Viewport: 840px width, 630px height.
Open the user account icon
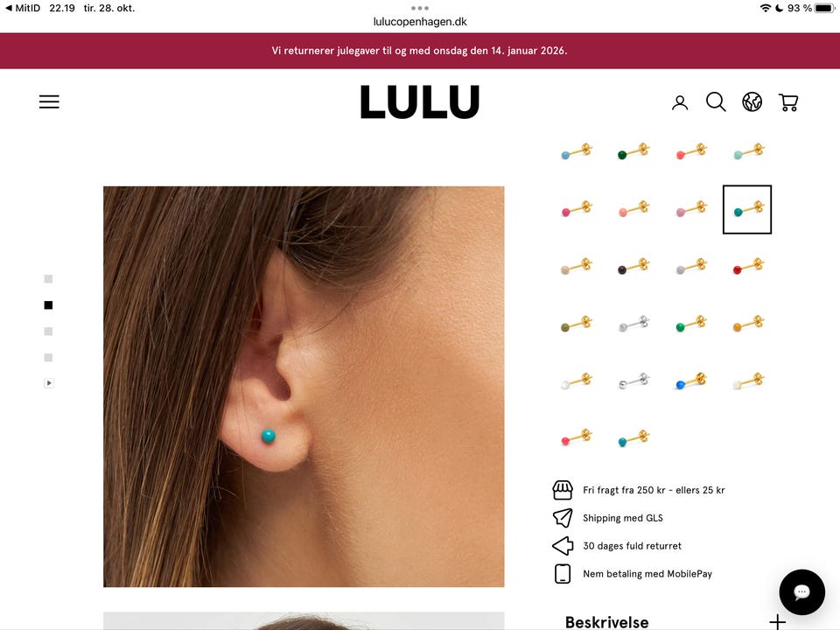680,102
